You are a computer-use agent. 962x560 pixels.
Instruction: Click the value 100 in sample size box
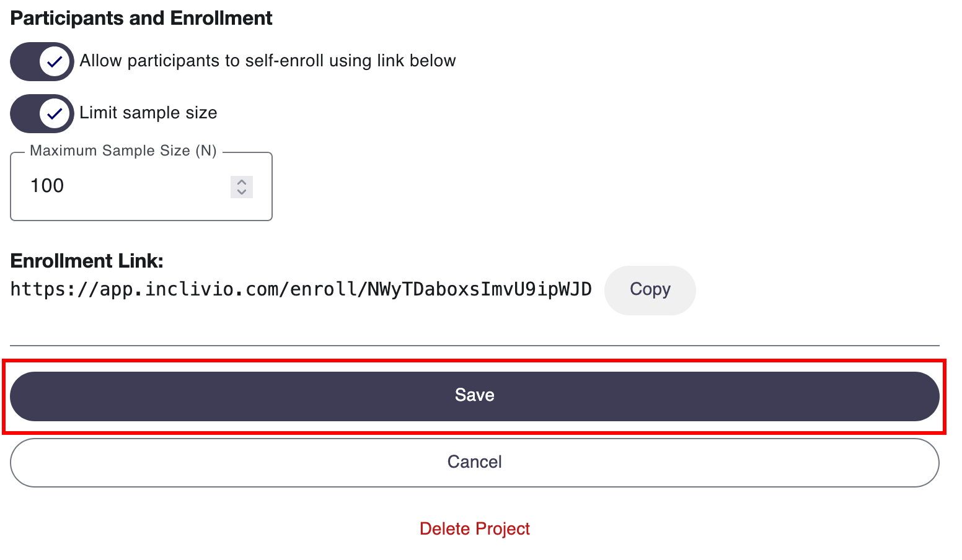tap(47, 186)
